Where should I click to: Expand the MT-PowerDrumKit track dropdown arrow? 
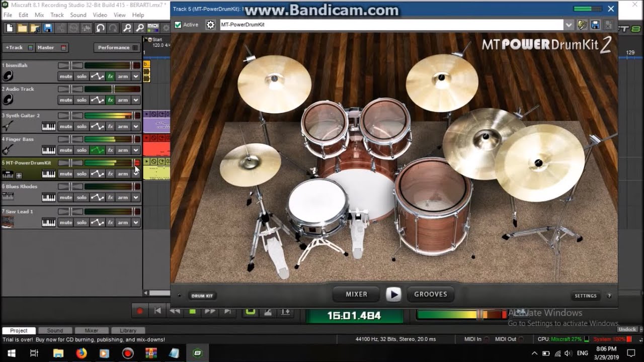tap(135, 173)
